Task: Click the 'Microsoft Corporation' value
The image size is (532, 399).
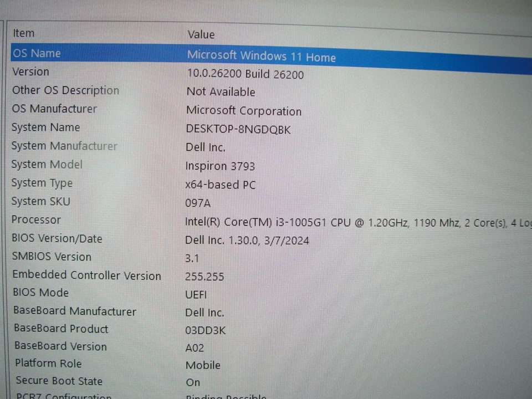Action: pyautogui.click(x=244, y=111)
